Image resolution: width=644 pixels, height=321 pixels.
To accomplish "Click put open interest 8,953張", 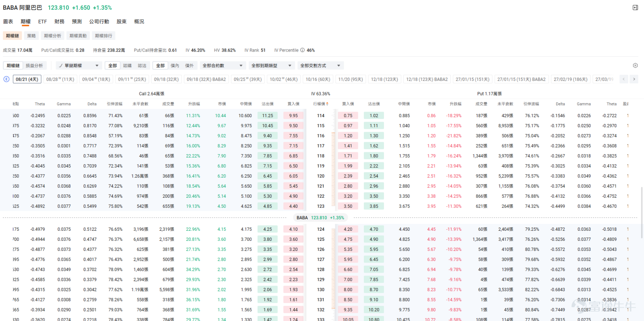I will 506,126.
